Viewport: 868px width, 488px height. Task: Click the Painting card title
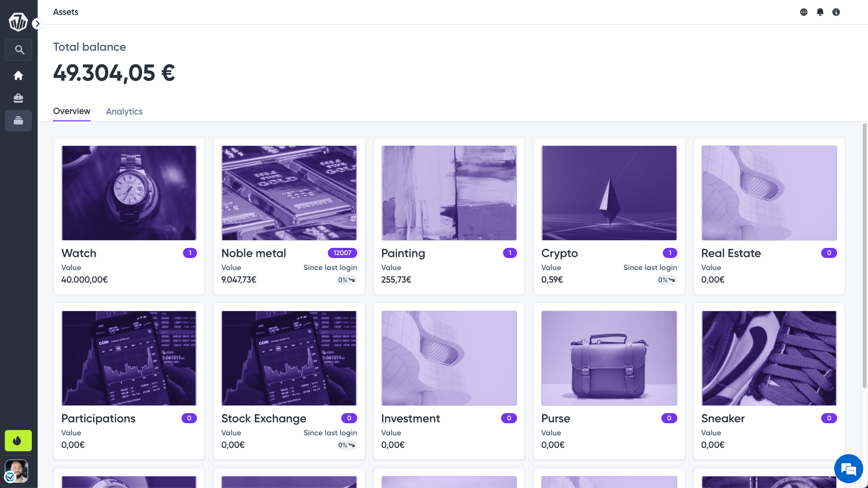403,253
